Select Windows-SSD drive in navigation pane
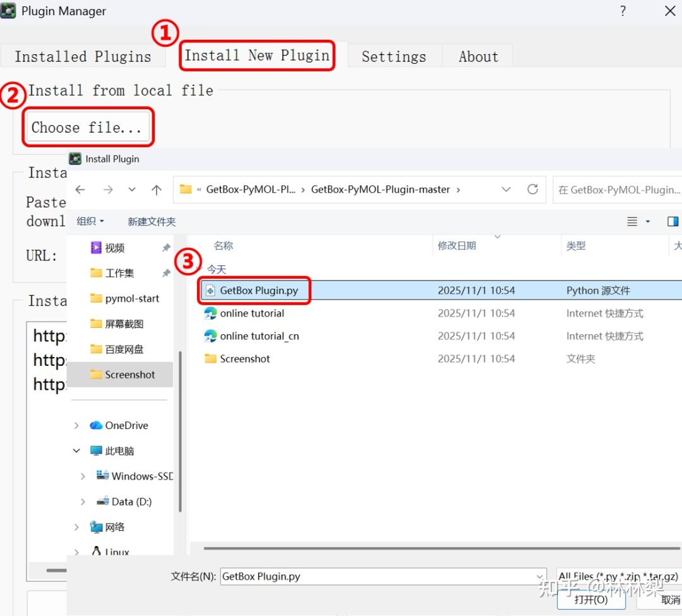Screen dimensions: 682x616 click(x=135, y=476)
